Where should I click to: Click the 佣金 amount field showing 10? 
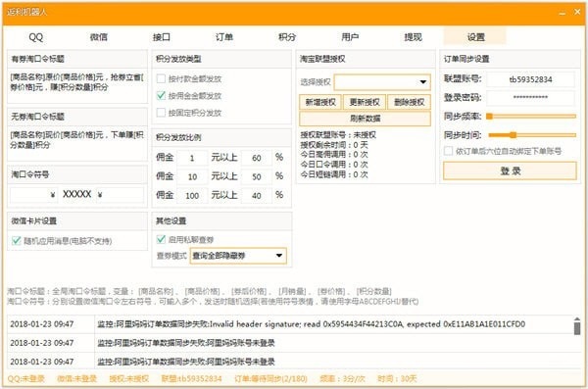192,176
